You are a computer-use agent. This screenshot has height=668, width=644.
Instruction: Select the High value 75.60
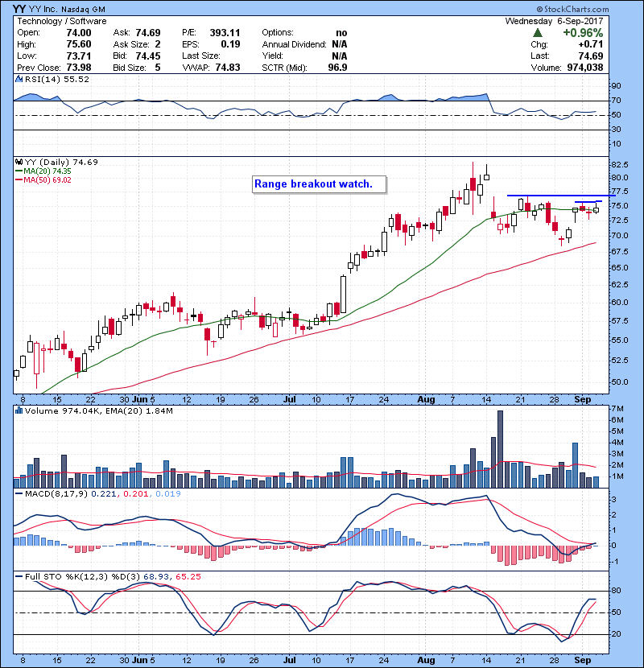(79, 44)
